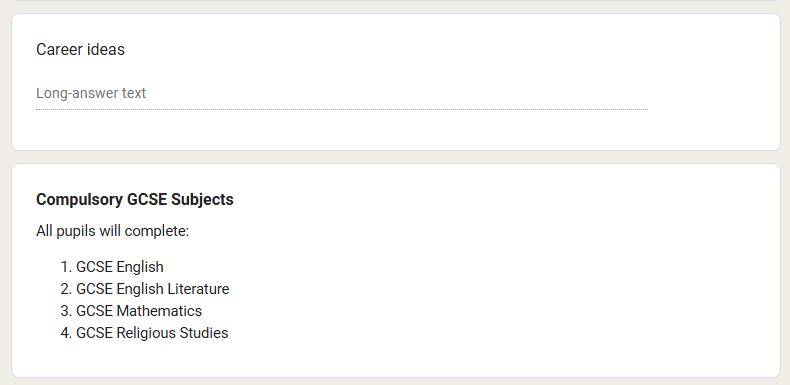Image resolution: width=790 pixels, height=385 pixels.
Task: Click the word Subjects in the bold heading
Action: 202,200
